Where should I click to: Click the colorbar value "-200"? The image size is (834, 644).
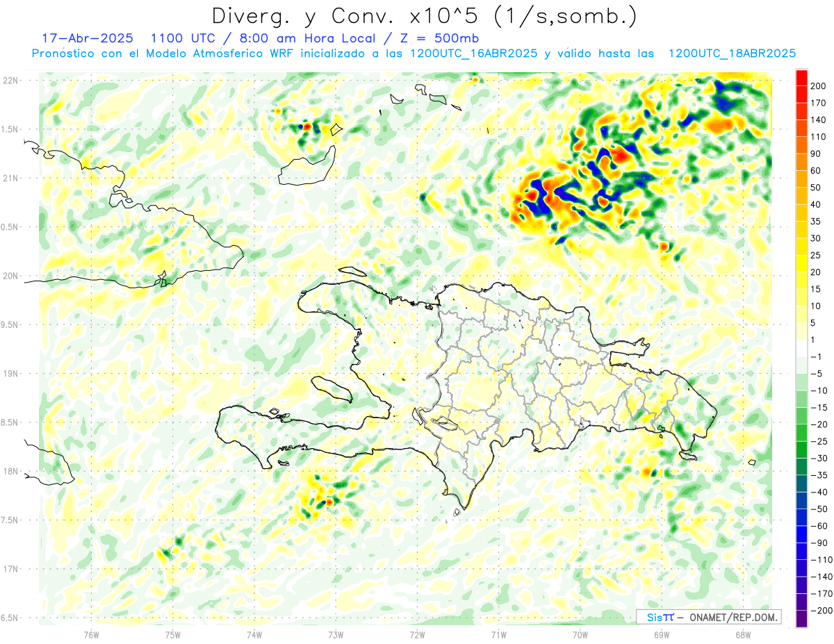[822, 611]
